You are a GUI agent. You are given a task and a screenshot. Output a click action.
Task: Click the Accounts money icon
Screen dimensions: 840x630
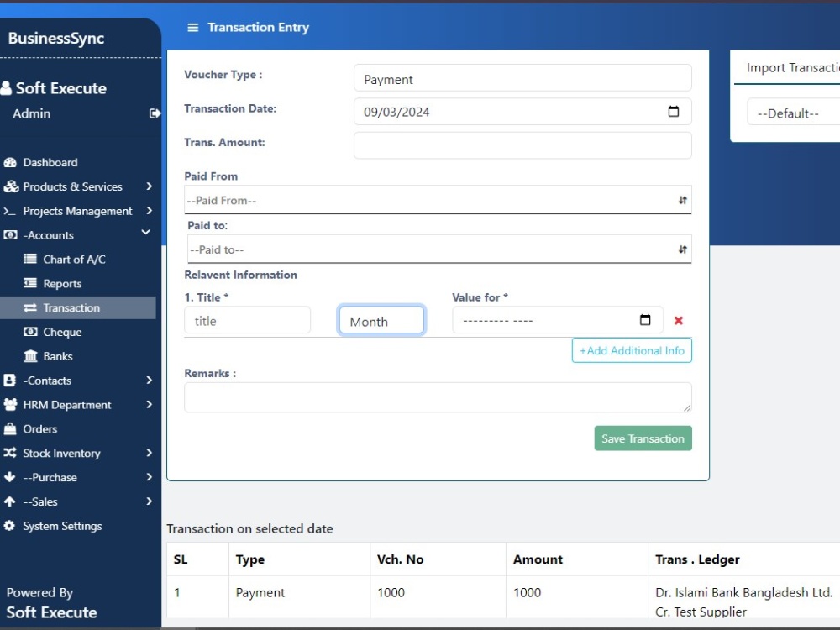pos(10,235)
